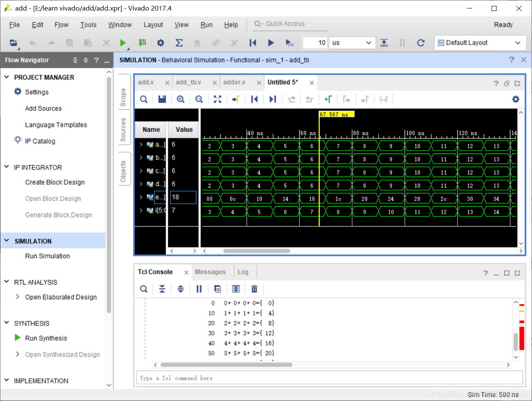
Task: Switch to the Messages tab
Action: tap(210, 272)
